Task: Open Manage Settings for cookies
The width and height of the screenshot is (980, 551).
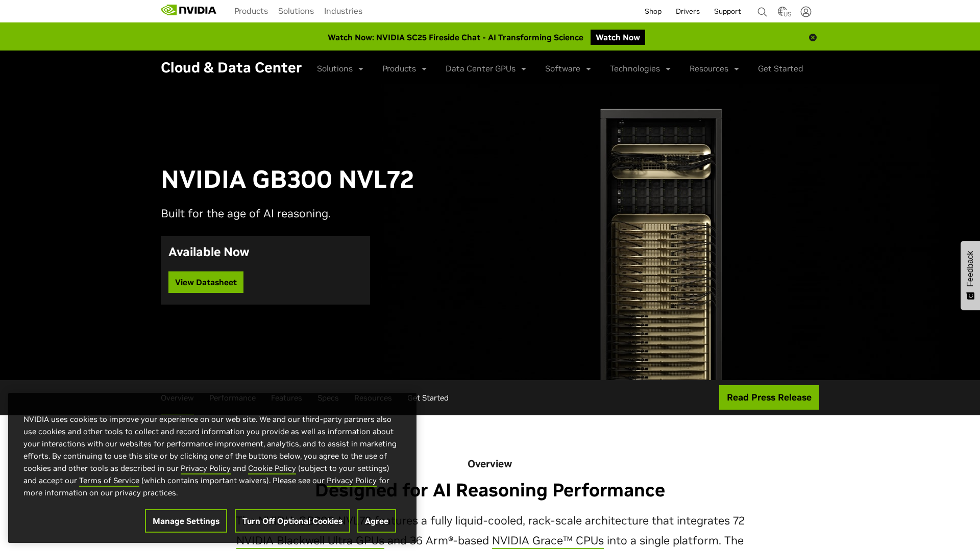Action: tap(186, 521)
